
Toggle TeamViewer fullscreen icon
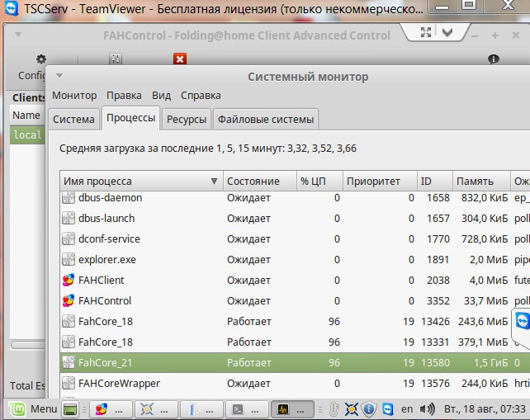[x=426, y=32]
